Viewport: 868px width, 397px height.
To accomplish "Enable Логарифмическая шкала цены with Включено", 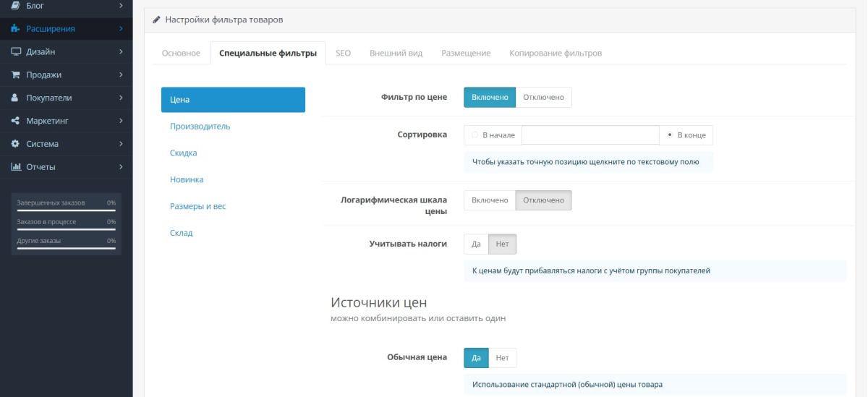I will [490, 200].
